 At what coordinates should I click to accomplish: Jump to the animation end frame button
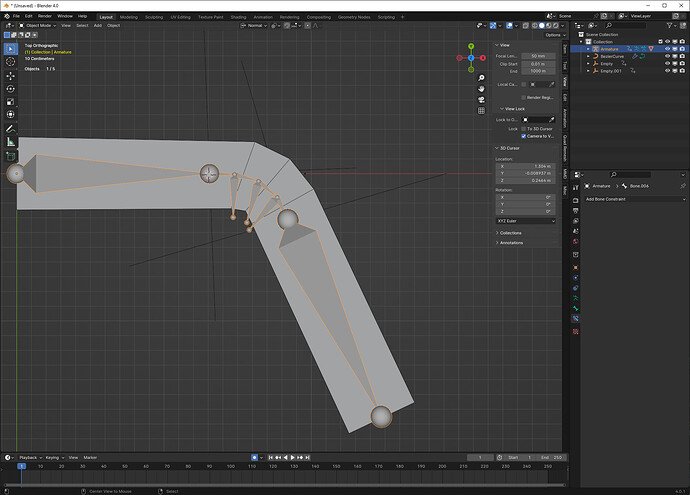coord(308,458)
